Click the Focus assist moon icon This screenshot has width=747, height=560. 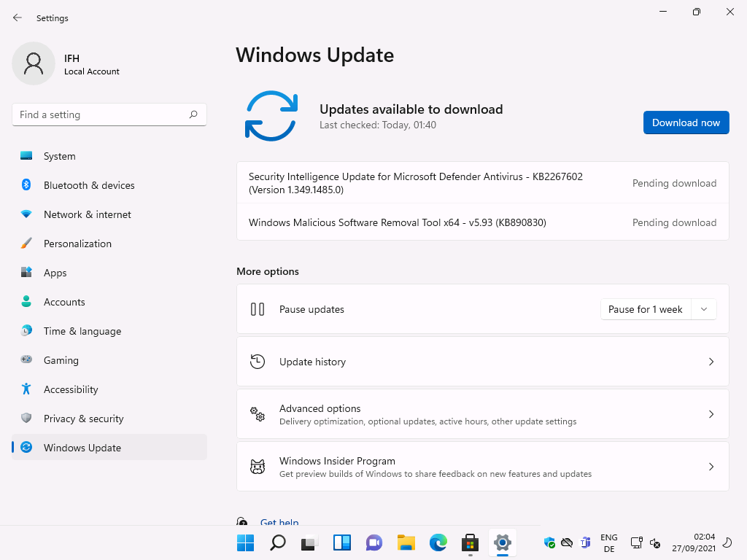click(727, 542)
